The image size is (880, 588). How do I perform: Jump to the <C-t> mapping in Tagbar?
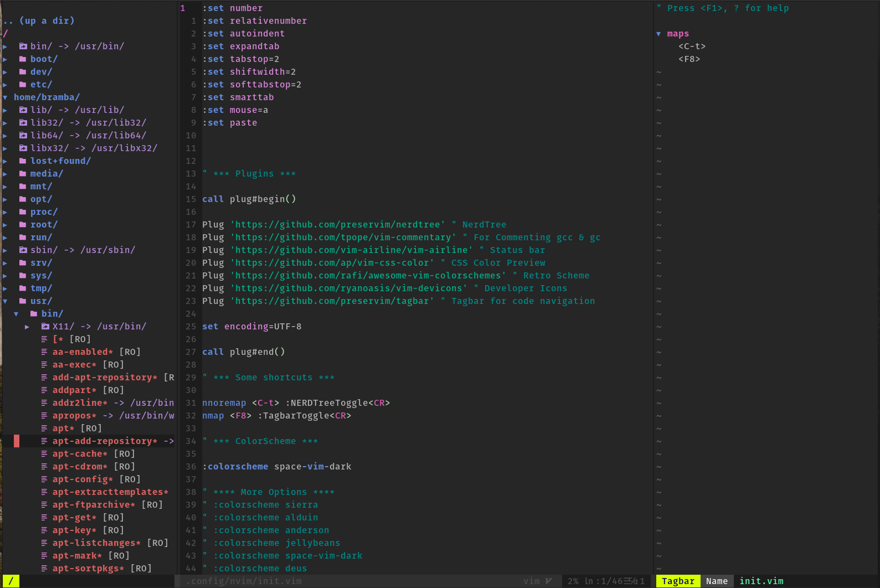click(692, 47)
